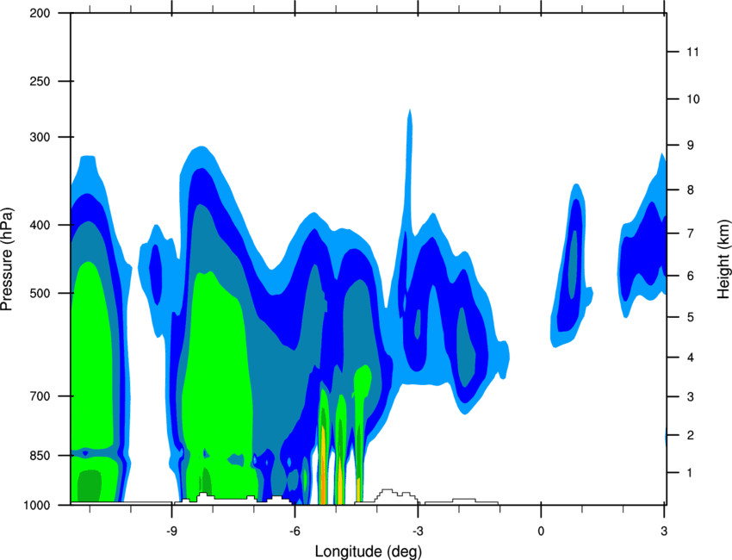Click the 3 longitude tick label

click(664, 531)
